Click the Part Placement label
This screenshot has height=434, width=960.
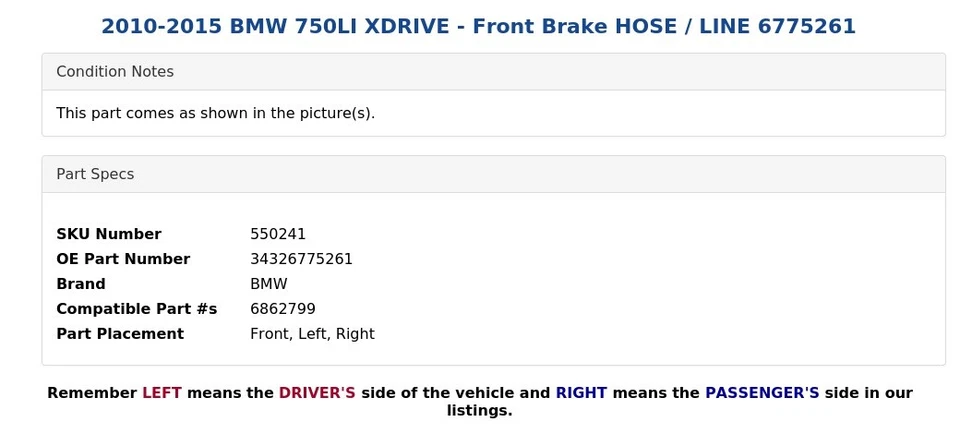(x=120, y=334)
